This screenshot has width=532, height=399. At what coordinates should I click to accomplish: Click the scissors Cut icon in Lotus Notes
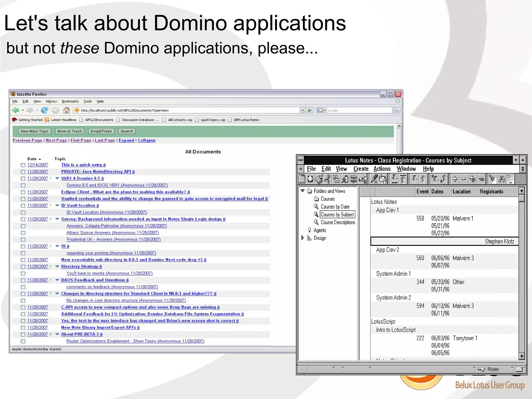point(328,179)
